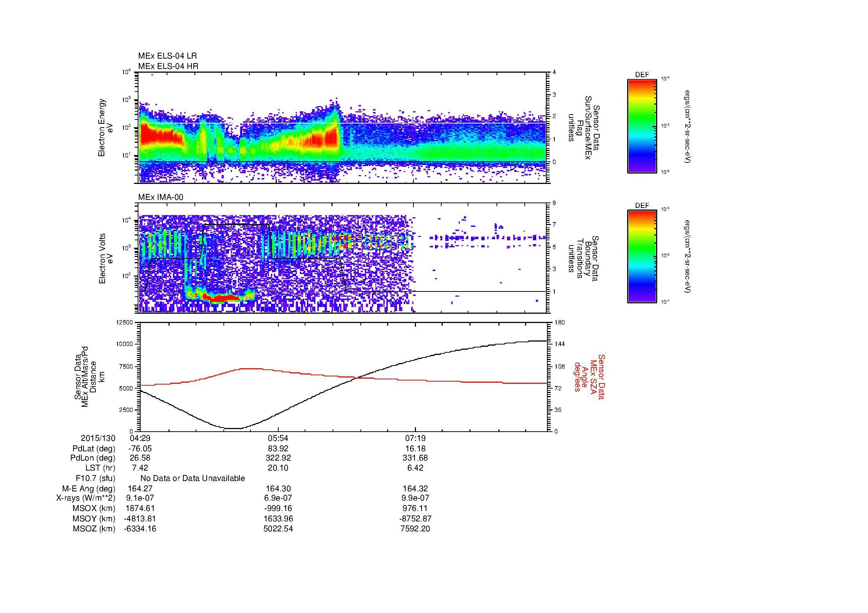Click the 'PdLon (deg)' row label
Viewport: 868px width, 613px height.
click(x=93, y=458)
